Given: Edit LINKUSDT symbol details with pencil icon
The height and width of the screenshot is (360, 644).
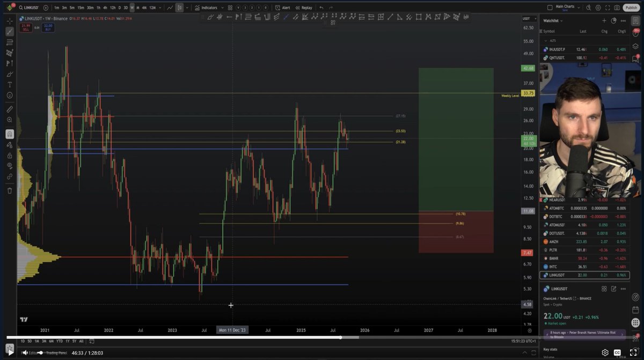Looking at the screenshot, I should click(613, 289).
